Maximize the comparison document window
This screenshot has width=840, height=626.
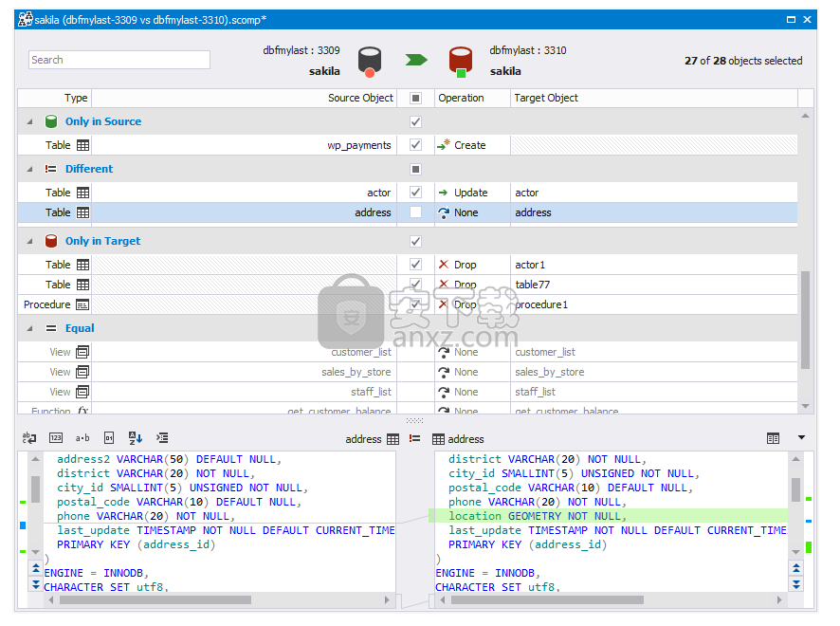pos(791,20)
